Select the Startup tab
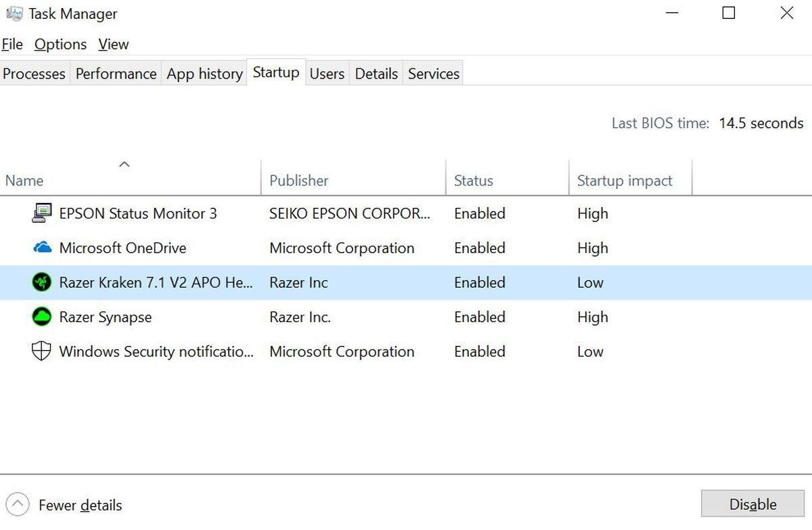The width and height of the screenshot is (812, 530). [x=276, y=72]
